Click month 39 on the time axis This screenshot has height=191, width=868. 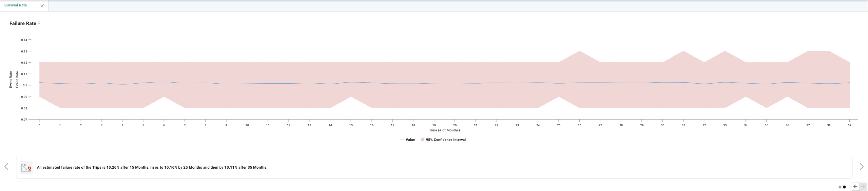click(x=849, y=125)
